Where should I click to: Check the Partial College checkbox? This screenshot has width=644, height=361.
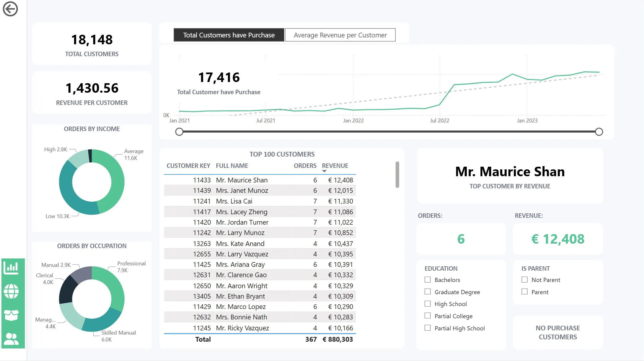(x=427, y=316)
